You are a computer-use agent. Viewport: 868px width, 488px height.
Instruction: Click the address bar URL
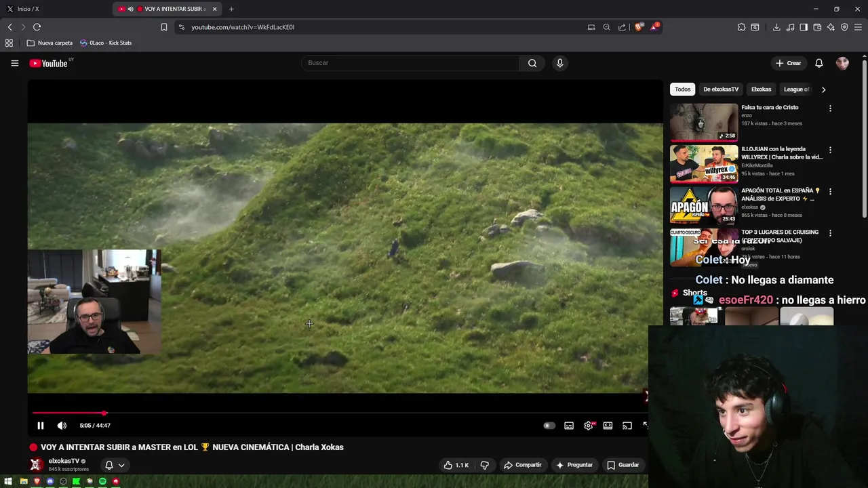tap(243, 27)
